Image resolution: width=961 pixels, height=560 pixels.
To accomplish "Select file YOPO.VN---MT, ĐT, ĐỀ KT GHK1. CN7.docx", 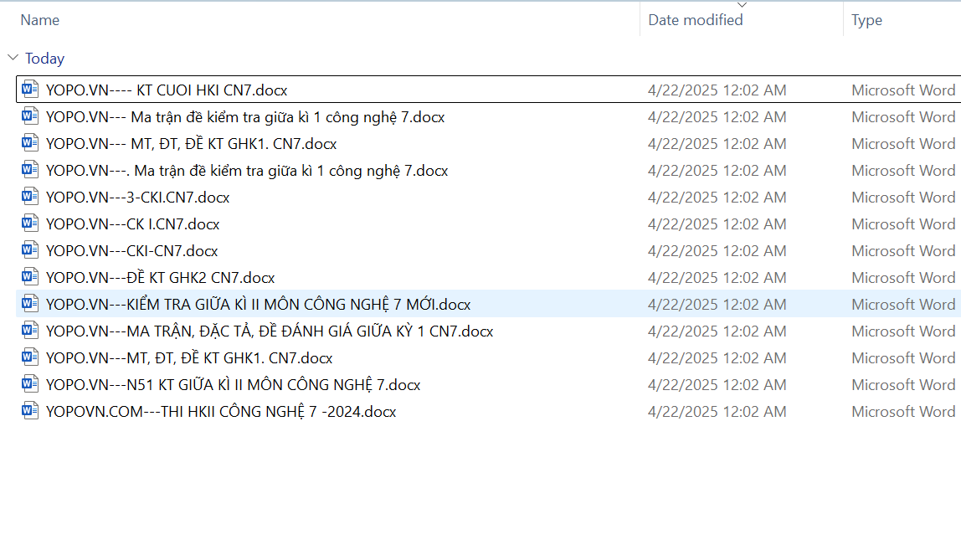I will (x=189, y=358).
